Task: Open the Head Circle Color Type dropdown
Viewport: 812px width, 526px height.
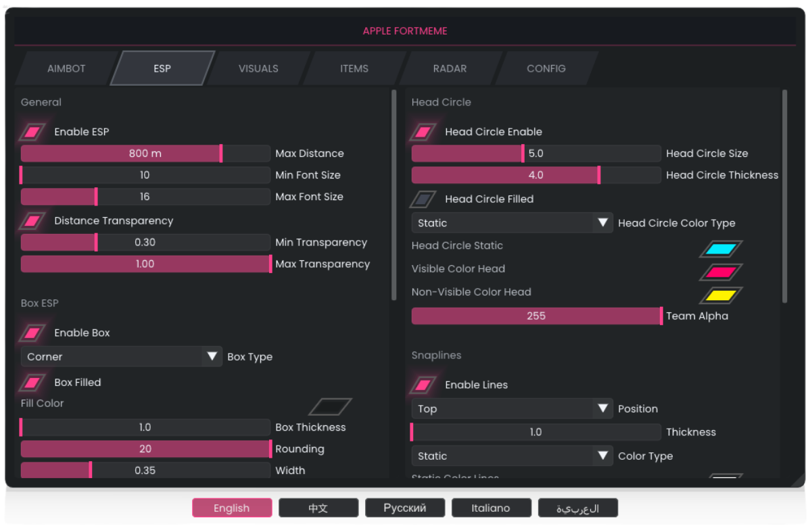Action: point(512,223)
